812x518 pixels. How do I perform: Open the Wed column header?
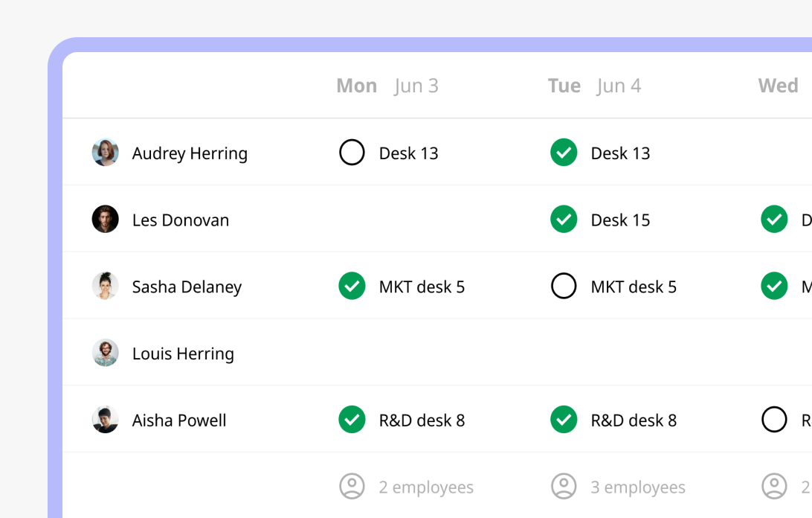tap(779, 86)
